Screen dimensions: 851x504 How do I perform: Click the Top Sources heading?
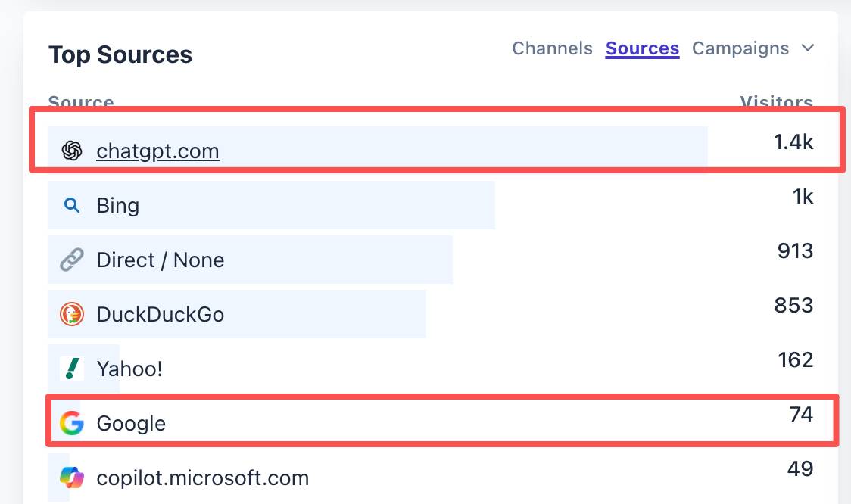coord(120,54)
